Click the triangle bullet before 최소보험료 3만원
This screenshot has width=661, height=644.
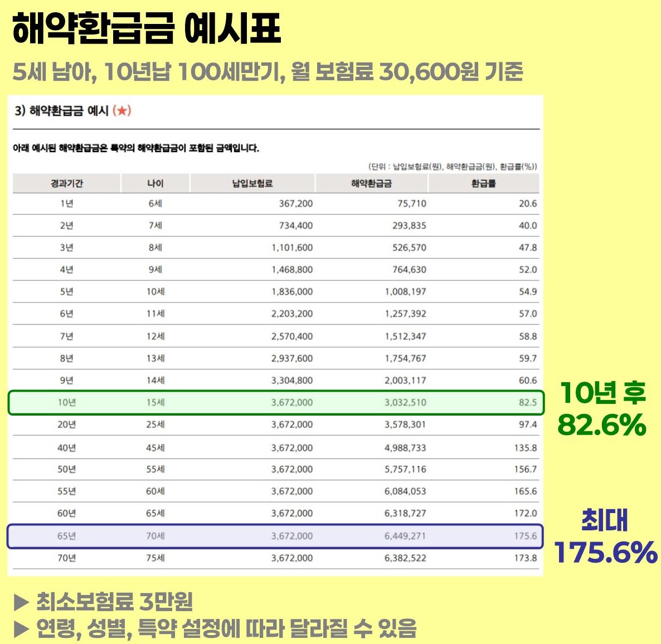point(21,602)
